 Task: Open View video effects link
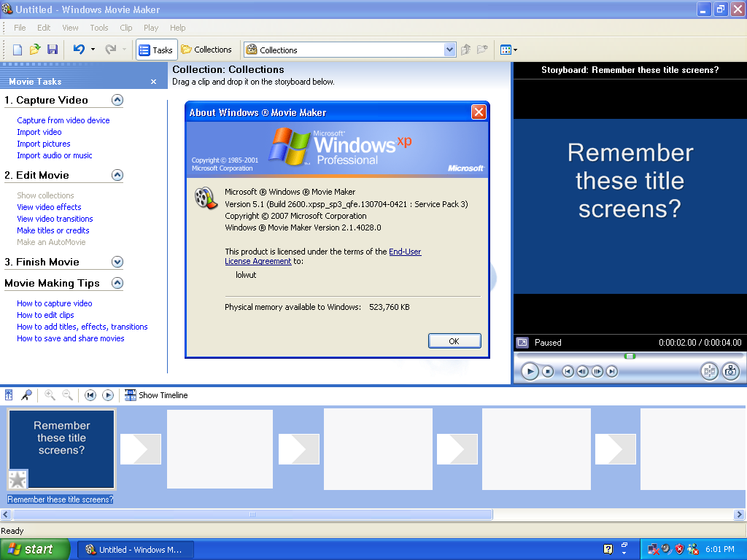[x=49, y=207]
